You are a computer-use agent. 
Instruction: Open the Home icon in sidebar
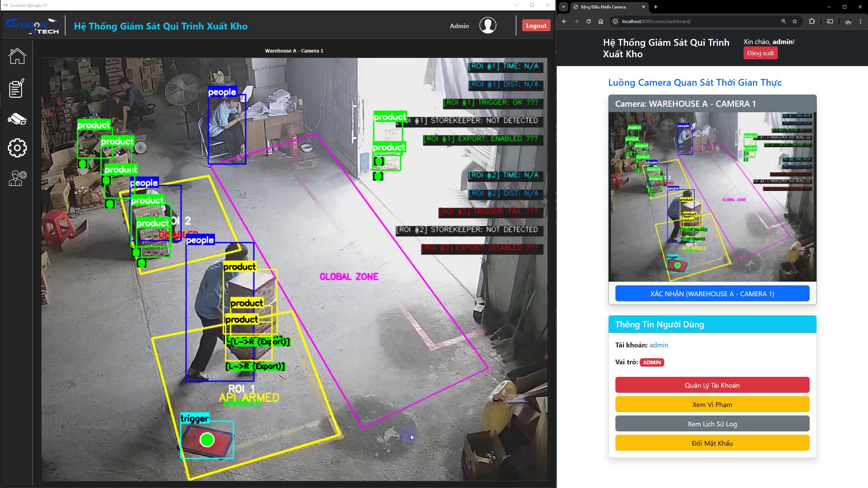pos(17,56)
